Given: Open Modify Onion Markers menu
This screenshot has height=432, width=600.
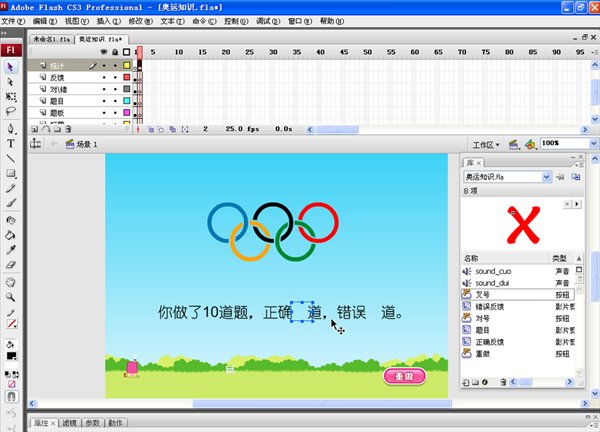Looking at the screenshot, I should pos(185,129).
